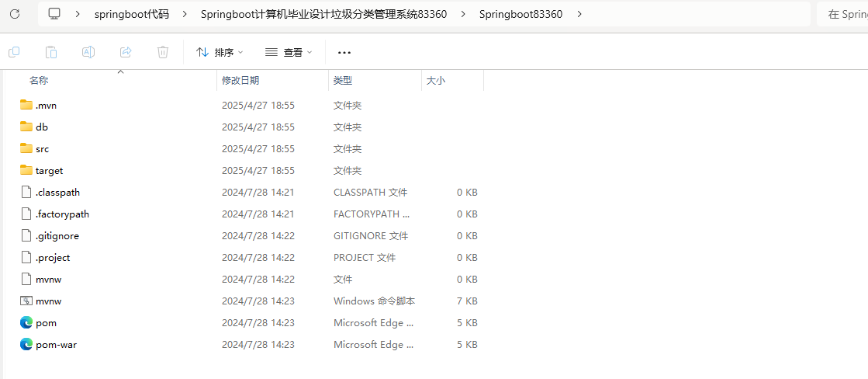
Task: Expand chevron before Springboot83360 breadcrumb
Action: 463,15
